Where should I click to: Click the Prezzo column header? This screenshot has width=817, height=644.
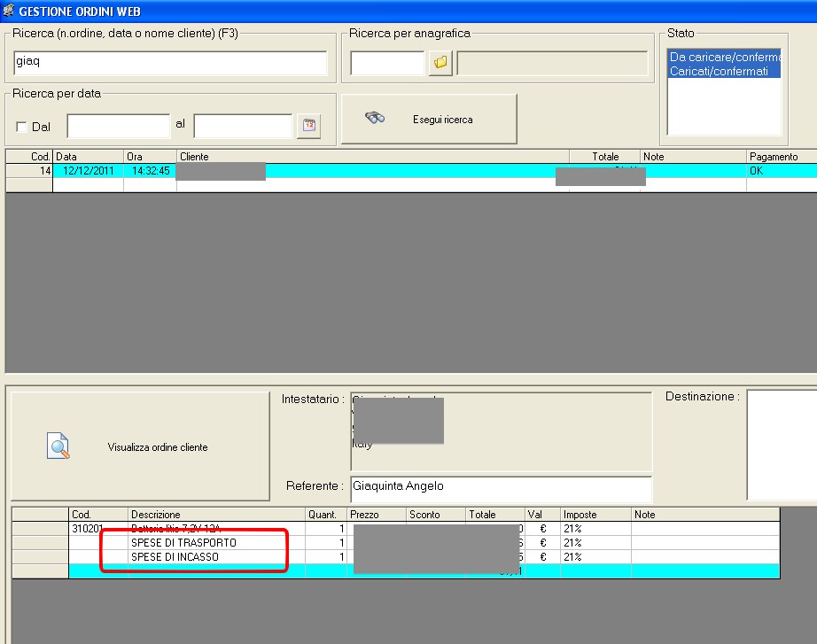point(377,515)
